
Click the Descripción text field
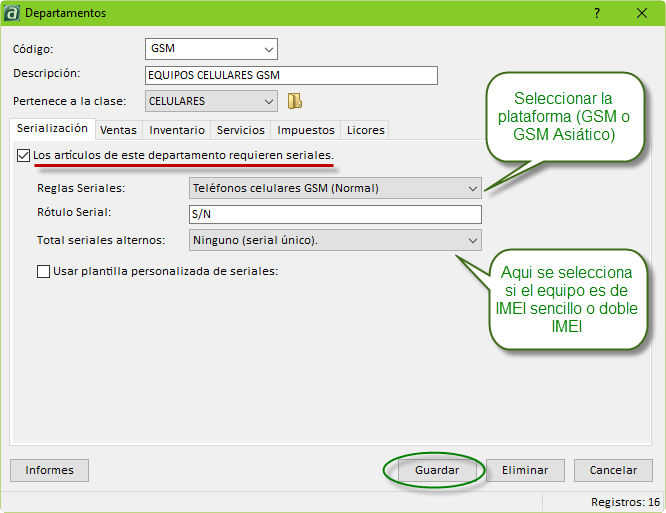point(291,76)
